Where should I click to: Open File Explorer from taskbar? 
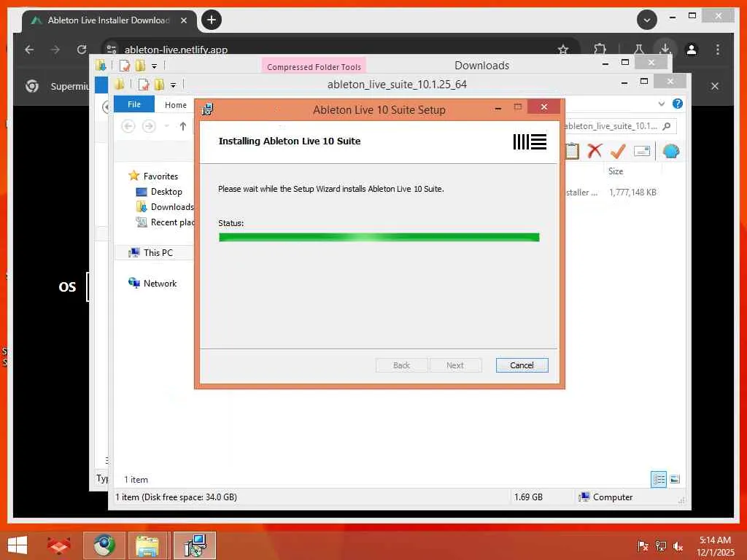pyautogui.click(x=147, y=545)
